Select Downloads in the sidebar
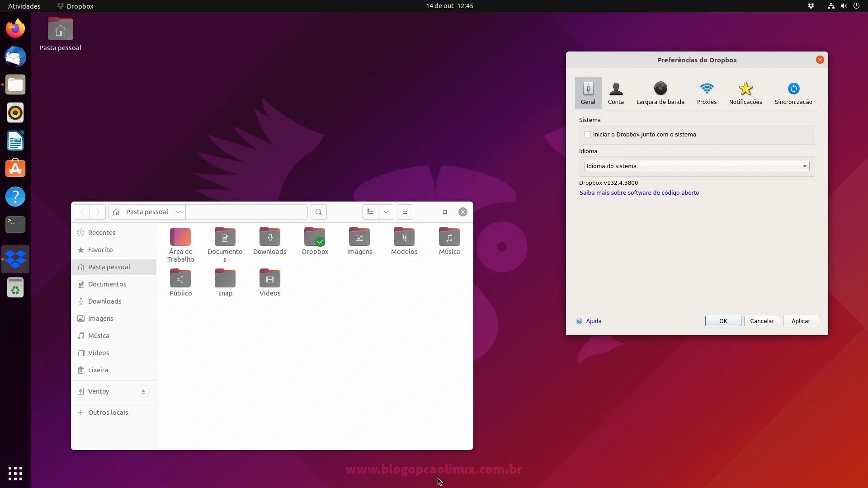This screenshot has width=868, height=488. (113, 301)
